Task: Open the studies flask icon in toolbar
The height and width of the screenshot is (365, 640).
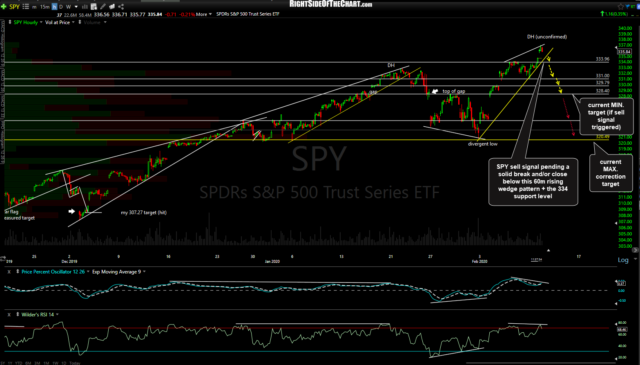Action: tap(94, 7)
